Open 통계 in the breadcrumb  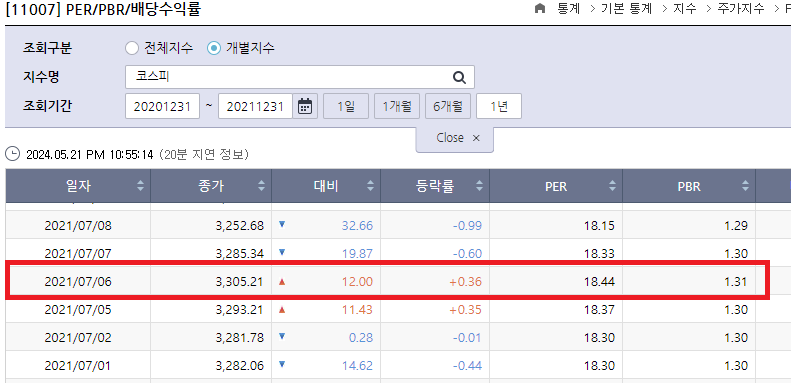[569, 8]
